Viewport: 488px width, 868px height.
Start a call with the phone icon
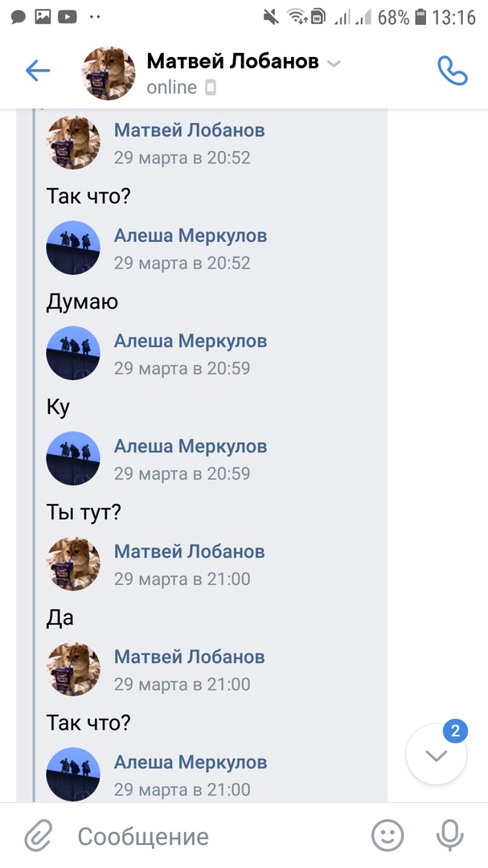point(452,72)
